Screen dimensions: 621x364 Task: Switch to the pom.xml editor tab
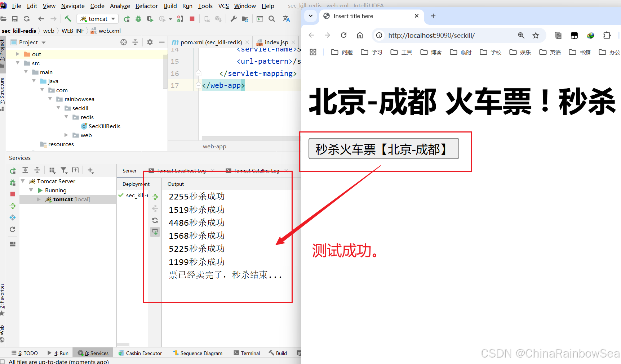[x=211, y=42]
